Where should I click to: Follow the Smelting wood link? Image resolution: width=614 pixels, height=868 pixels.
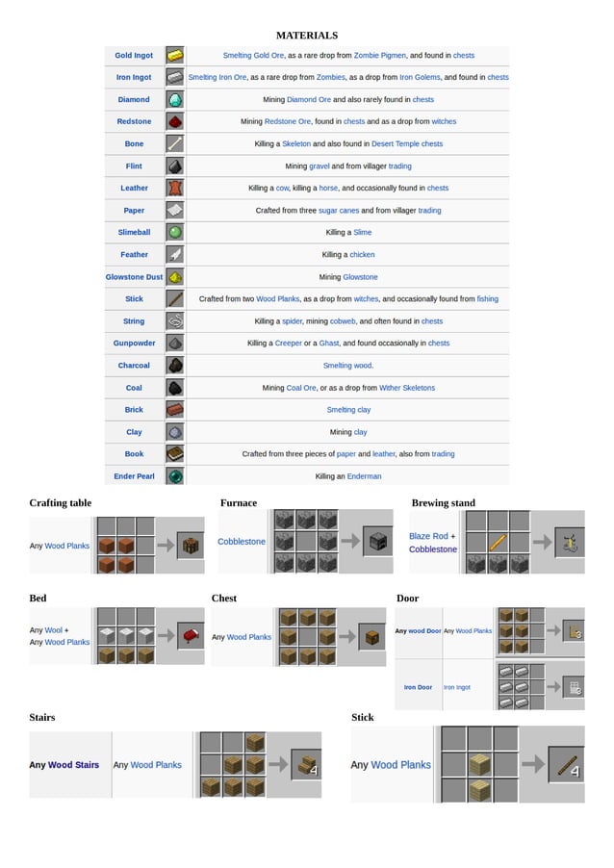point(348,366)
